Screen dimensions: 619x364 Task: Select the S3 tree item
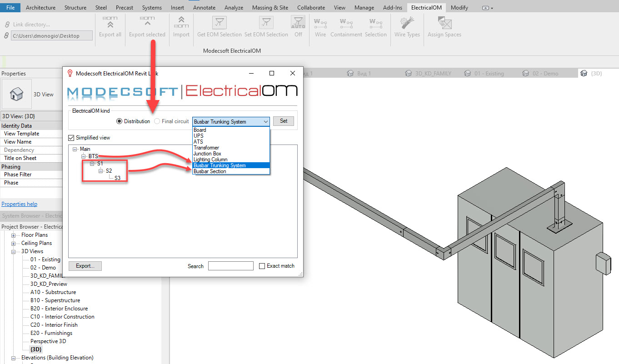pos(117,178)
